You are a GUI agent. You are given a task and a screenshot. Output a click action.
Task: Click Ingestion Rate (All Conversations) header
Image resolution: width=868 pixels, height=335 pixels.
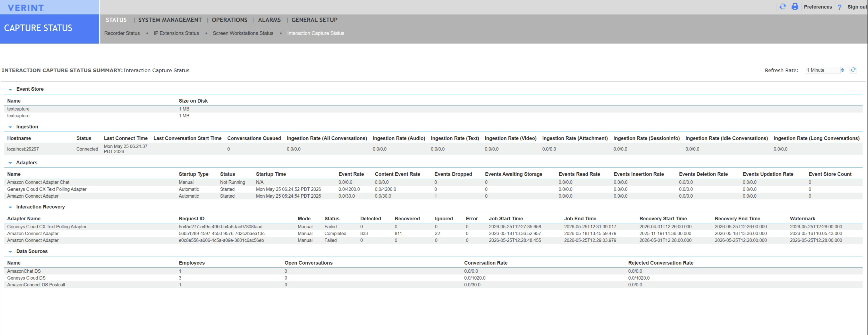327,138
